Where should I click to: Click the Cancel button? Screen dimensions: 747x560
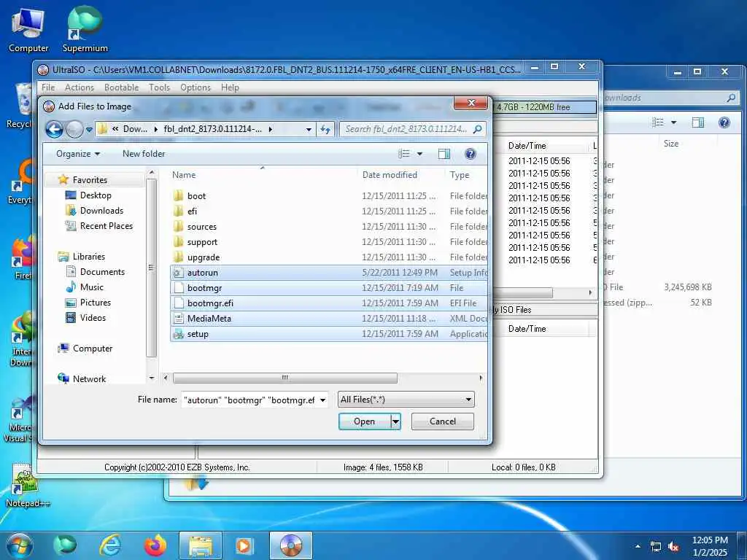pyautogui.click(x=443, y=421)
